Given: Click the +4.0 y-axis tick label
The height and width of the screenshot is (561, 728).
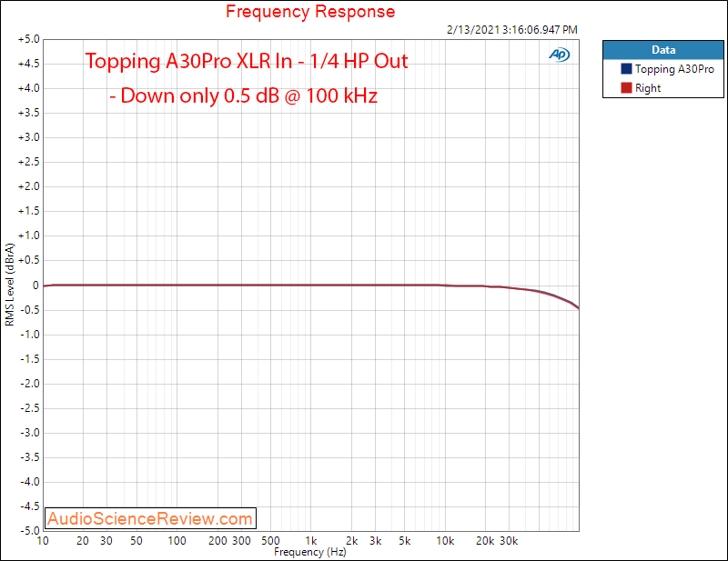Looking at the screenshot, I should (x=29, y=88).
